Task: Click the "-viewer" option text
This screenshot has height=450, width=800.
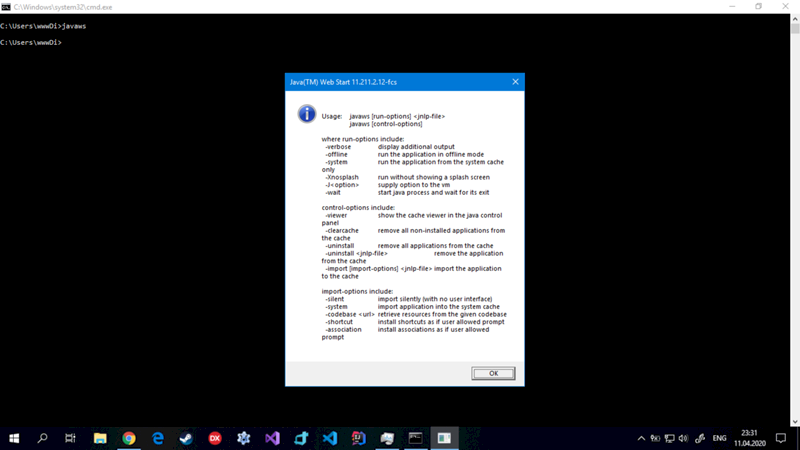Action: click(336, 215)
